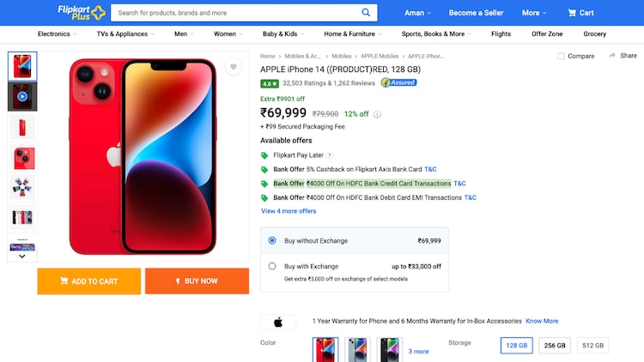
Task: Tick the Compare checkbox
Action: (561, 57)
